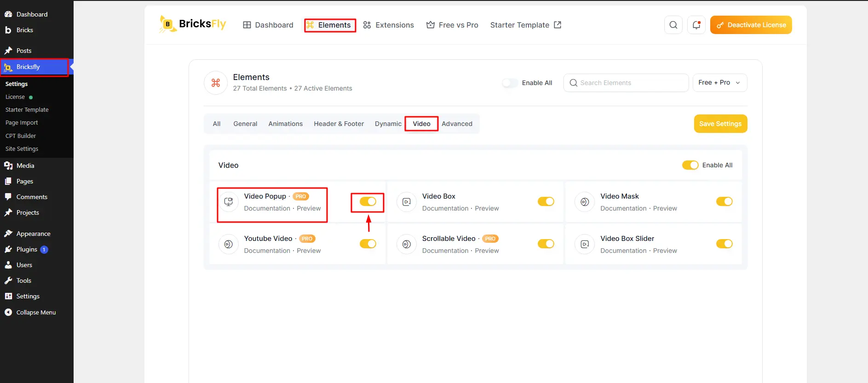Click the Scrollable Video element icon

click(x=407, y=244)
